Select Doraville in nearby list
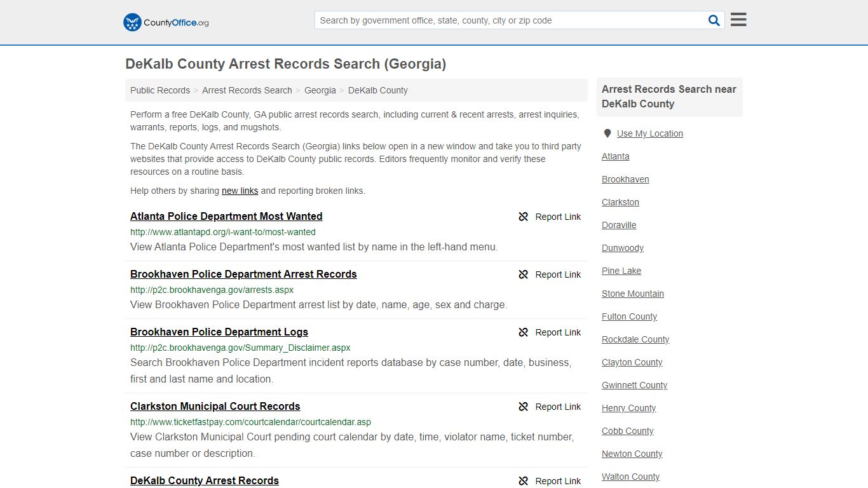The width and height of the screenshot is (868, 488). 619,225
